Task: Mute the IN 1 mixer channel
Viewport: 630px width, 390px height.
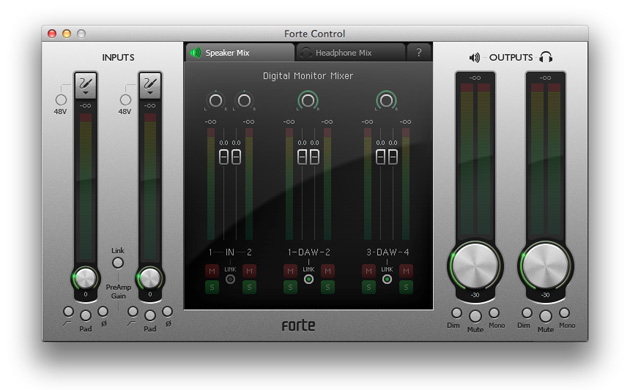Action: coord(212,271)
